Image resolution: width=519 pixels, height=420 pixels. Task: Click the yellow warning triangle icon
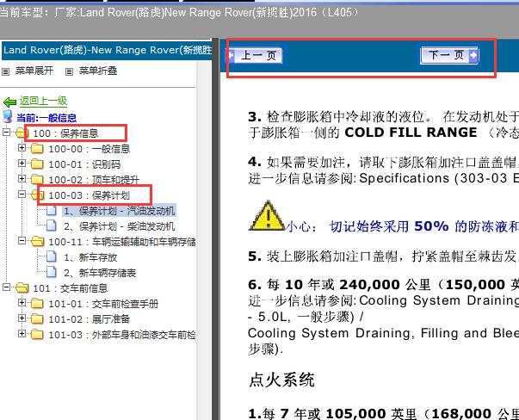pyautogui.click(x=267, y=216)
